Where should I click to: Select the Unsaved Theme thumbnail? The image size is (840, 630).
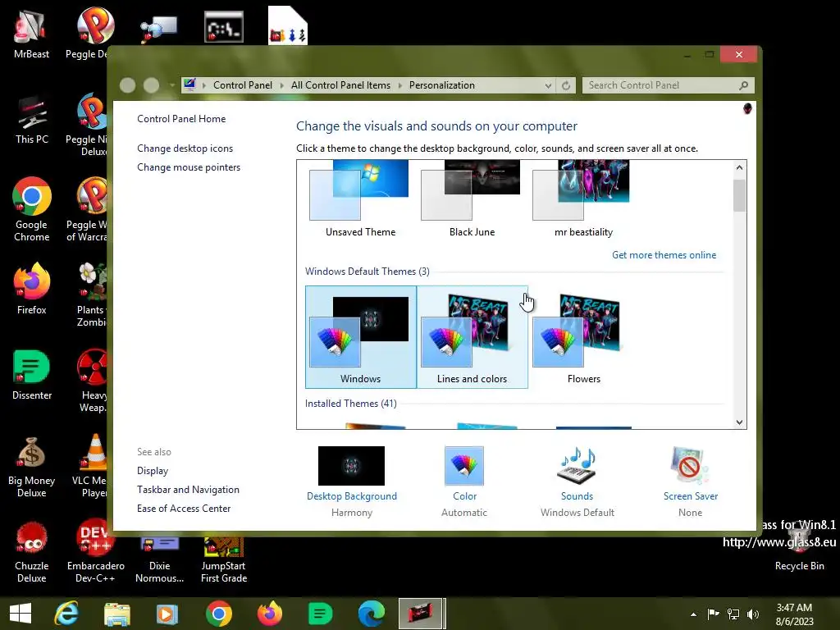point(360,199)
